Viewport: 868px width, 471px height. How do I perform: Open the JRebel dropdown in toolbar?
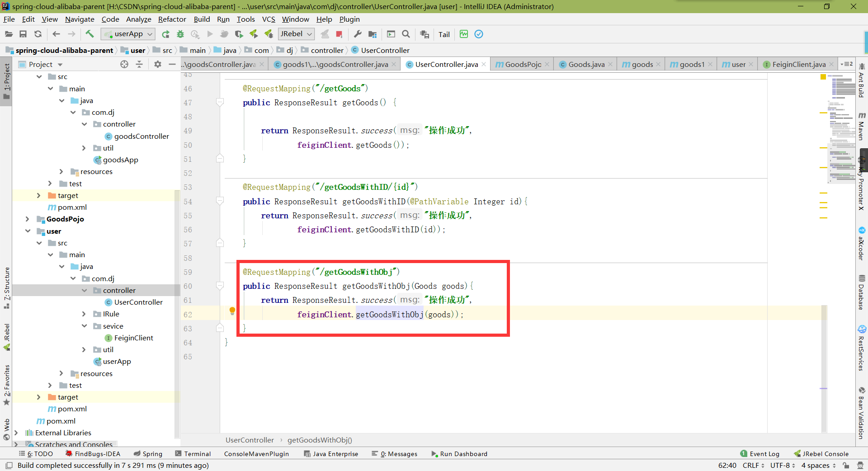[296, 34]
